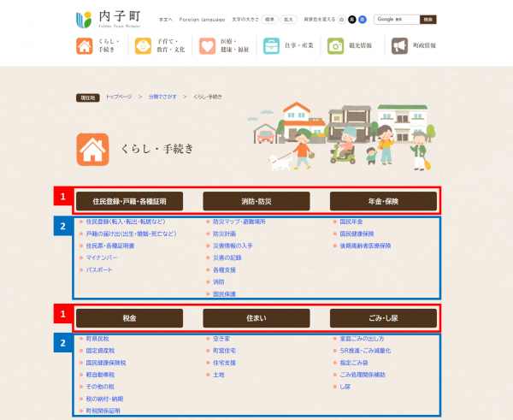Open the 消防・防災 category button
The height and width of the screenshot is (420, 513).
tap(256, 201)
